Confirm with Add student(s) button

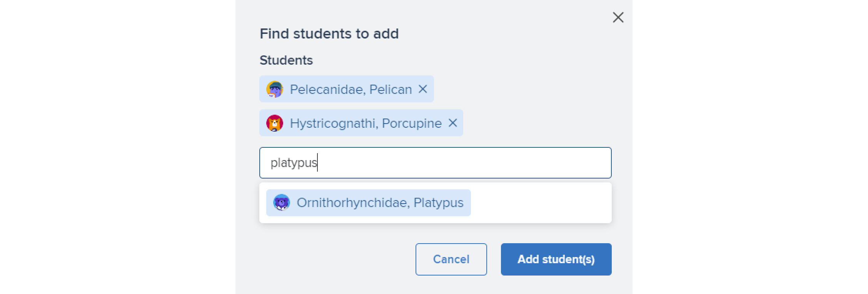click(556, 259)
